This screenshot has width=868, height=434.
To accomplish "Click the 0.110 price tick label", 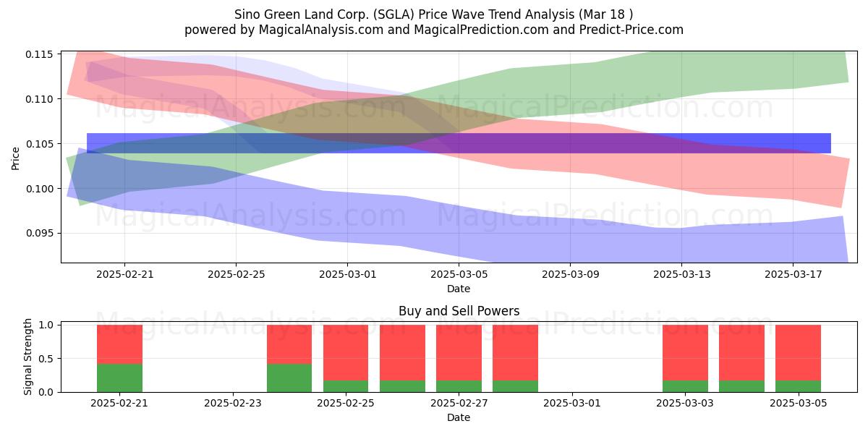I will click(x=41, y=99).
